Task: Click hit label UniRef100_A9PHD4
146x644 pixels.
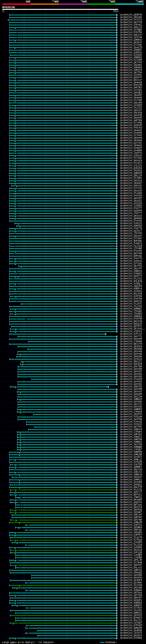Action: click(x=131, y=67)
